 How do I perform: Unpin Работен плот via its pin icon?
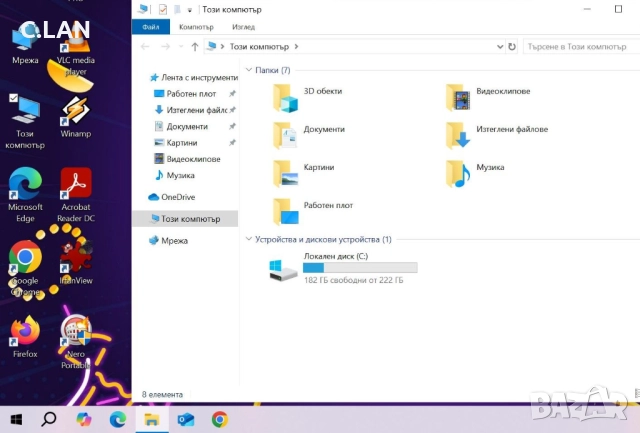pyautogui.click(x=232, y=94)
